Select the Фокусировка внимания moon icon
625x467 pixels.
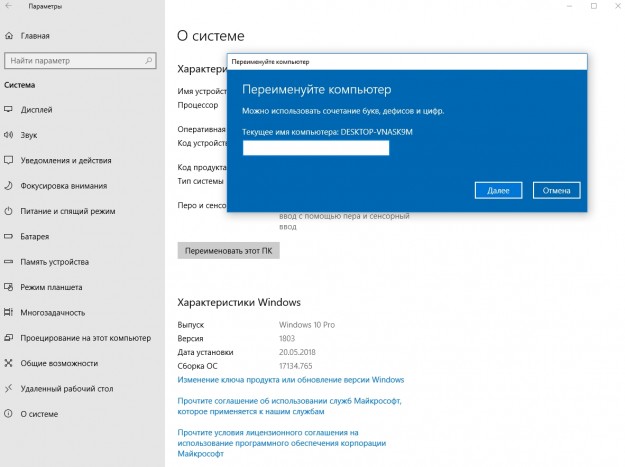(x=10, y=185)
